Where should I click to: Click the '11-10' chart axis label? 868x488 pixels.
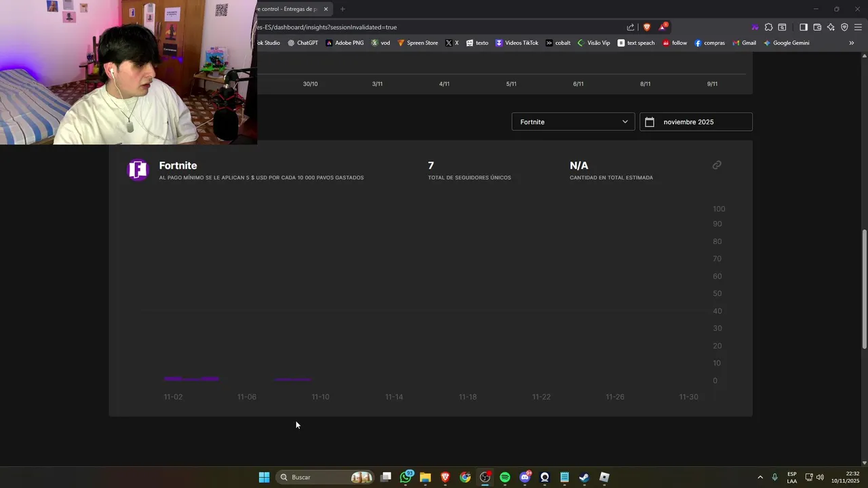click(320, 396)
